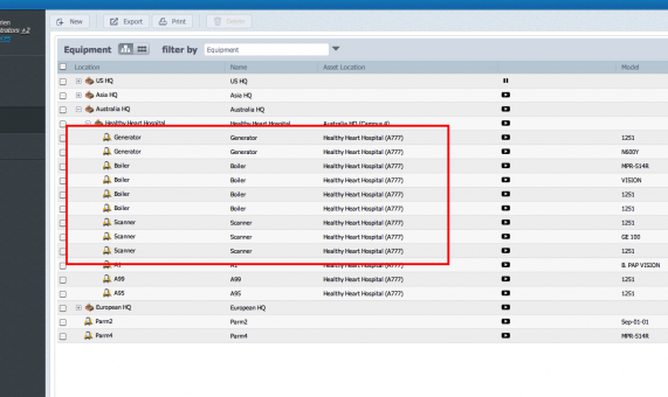Click the pause icon in US HQ row
This screenshot has height=397, width=668.
(506, 81)
